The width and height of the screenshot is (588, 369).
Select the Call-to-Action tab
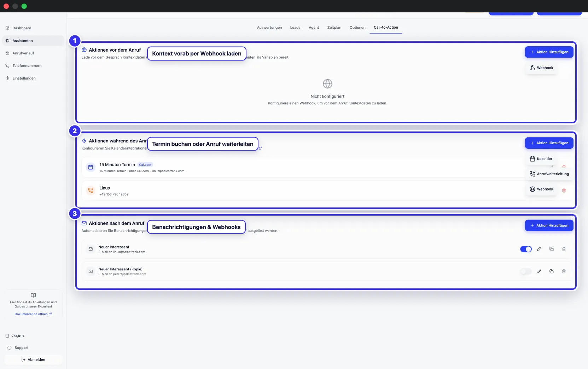click(x=386, y=27)
